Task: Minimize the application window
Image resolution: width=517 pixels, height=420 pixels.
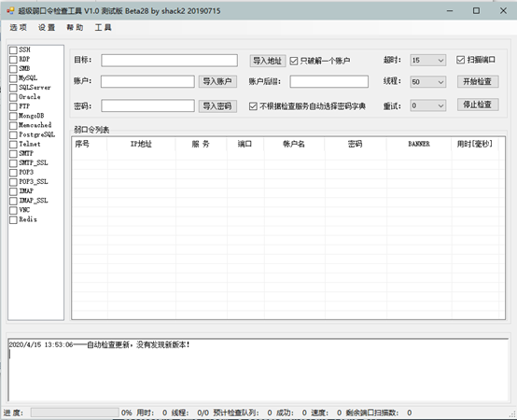Action: [450, 11]
